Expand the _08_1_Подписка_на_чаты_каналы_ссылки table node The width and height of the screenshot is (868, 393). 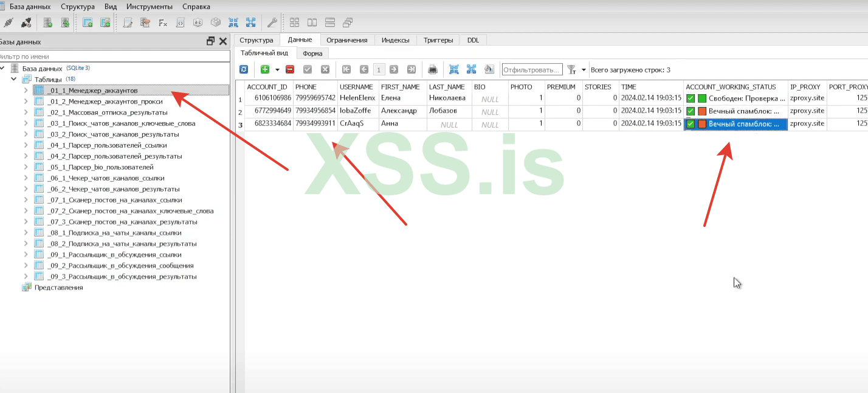pos(26,233)
